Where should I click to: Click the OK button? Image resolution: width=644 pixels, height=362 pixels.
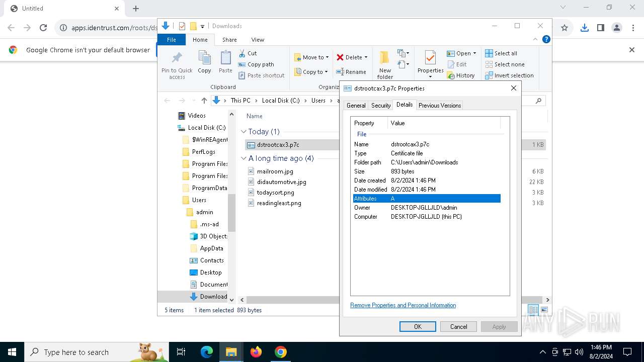click(x=418, y=326)
